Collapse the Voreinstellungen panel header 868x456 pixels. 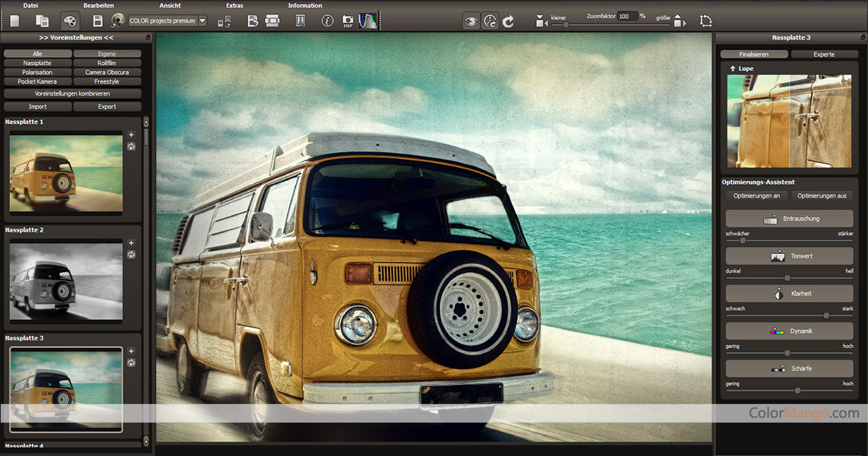pos(76,37)
